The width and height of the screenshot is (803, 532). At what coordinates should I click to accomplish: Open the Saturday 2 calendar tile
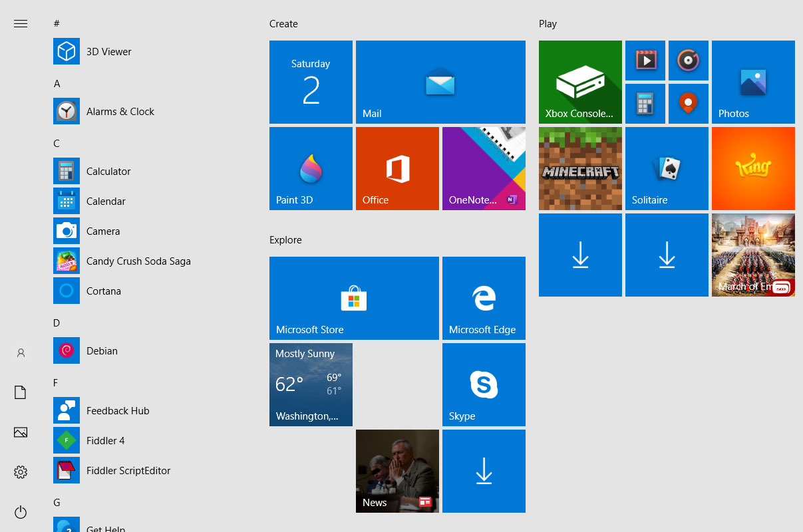[311, 82]
